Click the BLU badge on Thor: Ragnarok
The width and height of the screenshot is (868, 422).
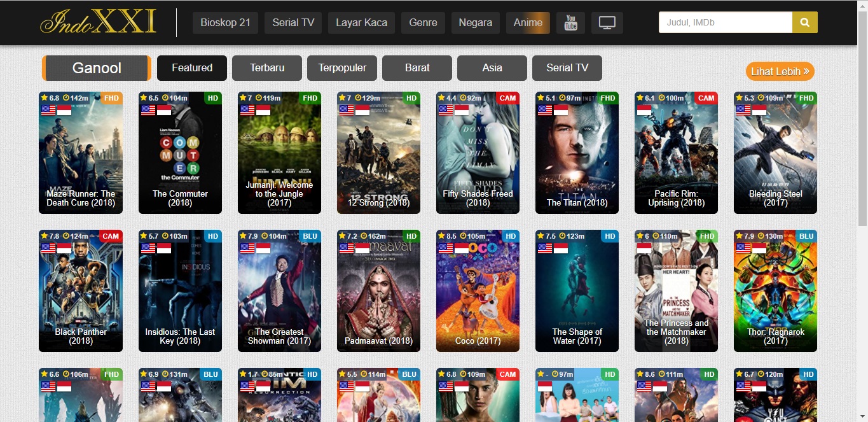[806, 236]
